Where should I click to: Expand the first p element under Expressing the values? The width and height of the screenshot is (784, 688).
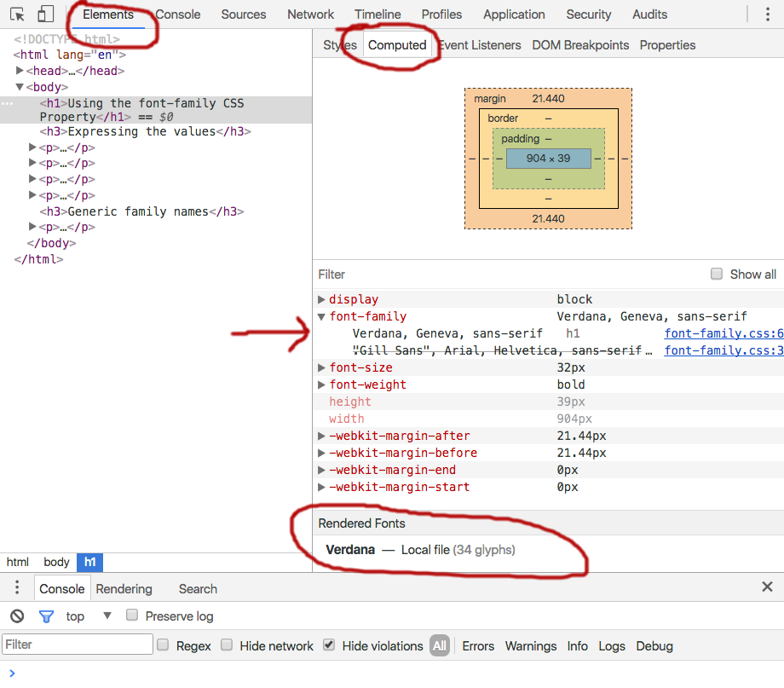(32, 147)
